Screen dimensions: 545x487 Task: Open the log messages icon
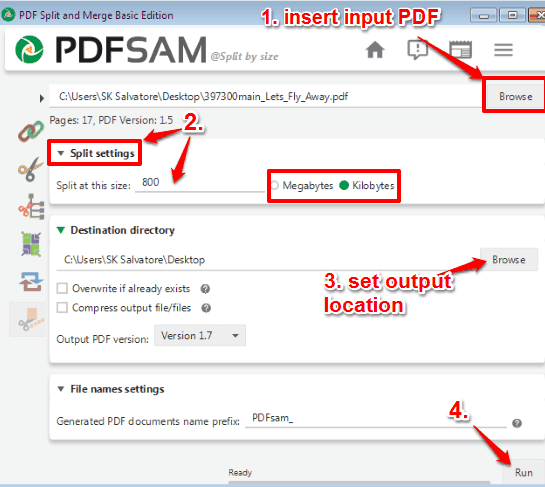[417, 49]
